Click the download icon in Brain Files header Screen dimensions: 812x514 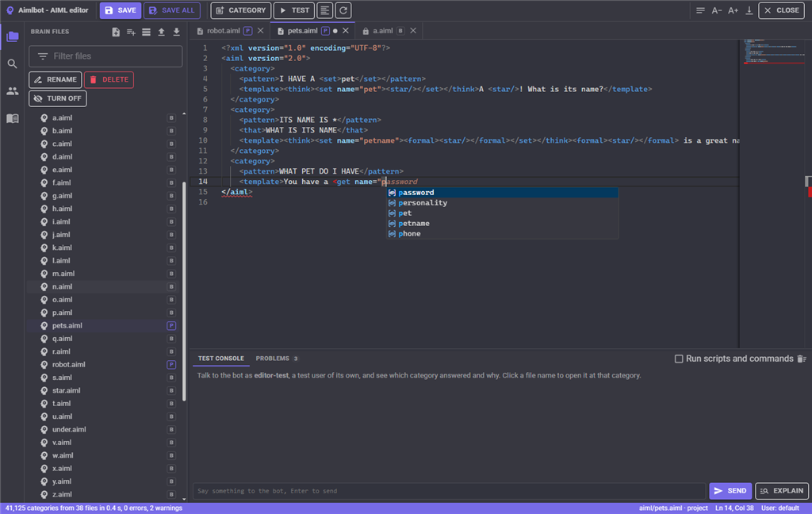(x=177, y=32)
